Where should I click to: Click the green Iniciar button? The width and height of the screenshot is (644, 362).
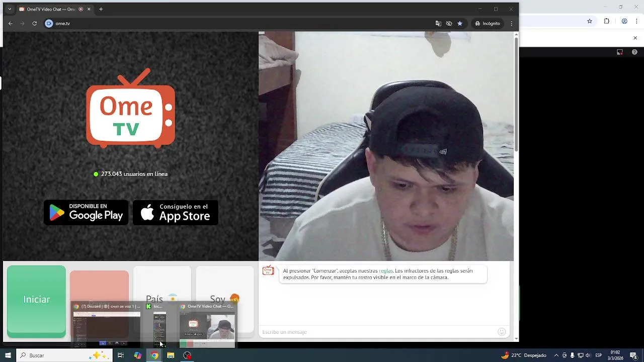(x=36, y=301)
